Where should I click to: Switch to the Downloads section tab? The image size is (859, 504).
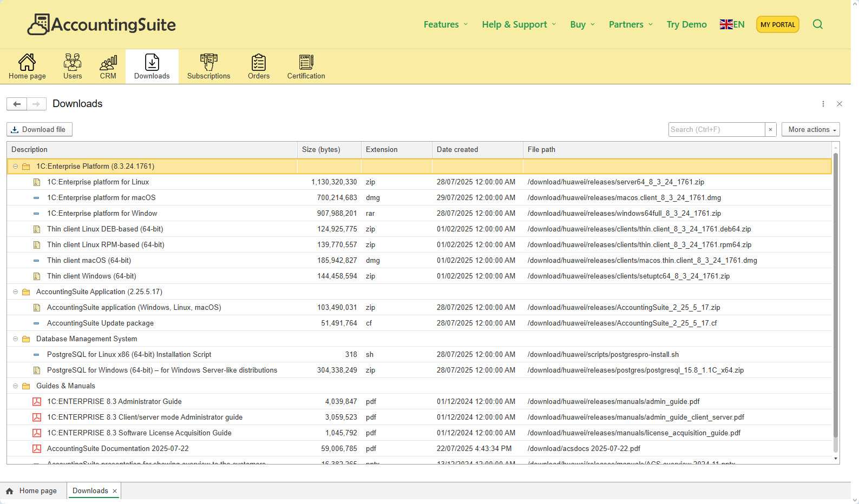152,67
